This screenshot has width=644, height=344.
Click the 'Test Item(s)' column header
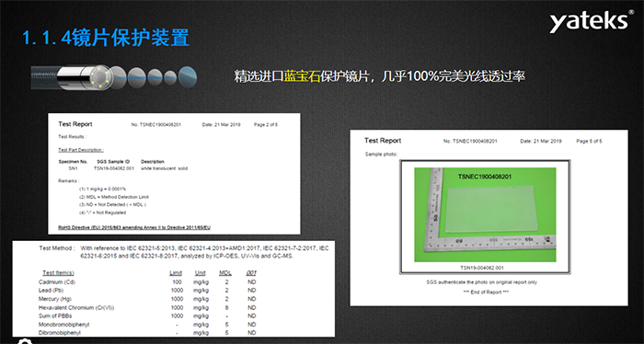coord(58,273)
